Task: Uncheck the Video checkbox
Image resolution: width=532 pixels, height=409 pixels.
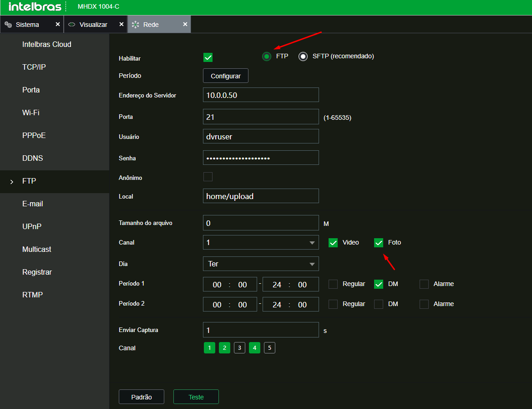Action: tap(333, 243)
